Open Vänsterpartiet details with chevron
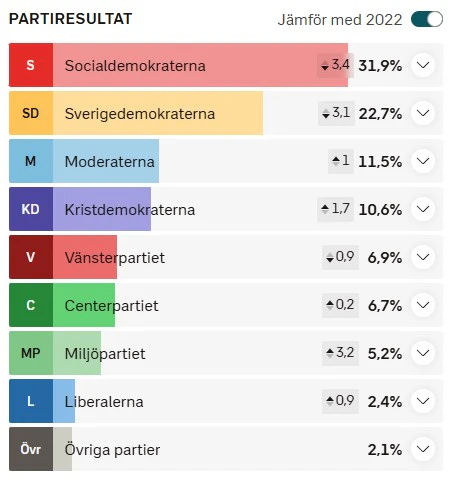The height and width of the screenshot is (480, 455). point(423,257)
